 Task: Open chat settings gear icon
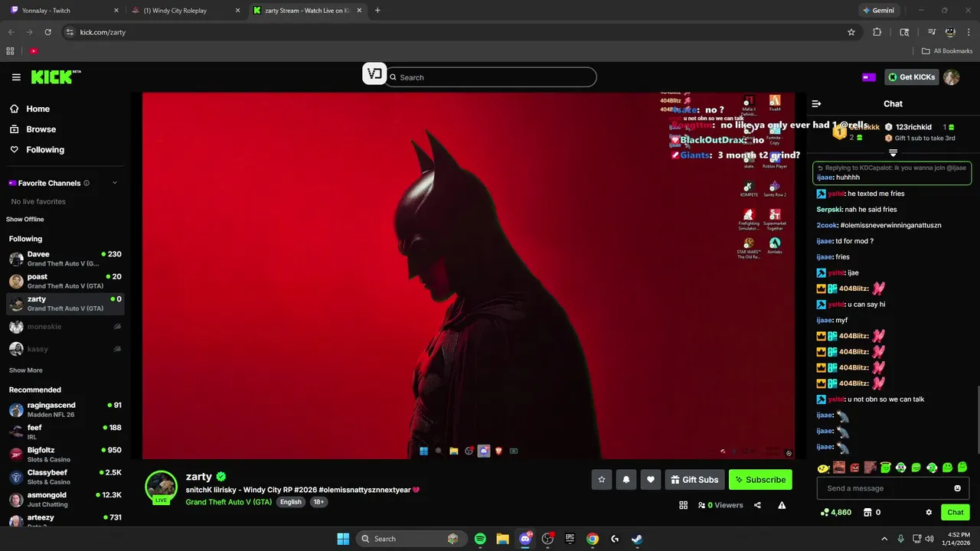pyautogui.click(x=929, y=513)
